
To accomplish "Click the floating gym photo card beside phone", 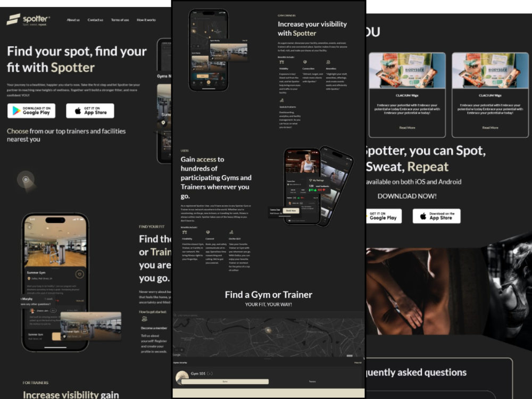I will (91, 327).
